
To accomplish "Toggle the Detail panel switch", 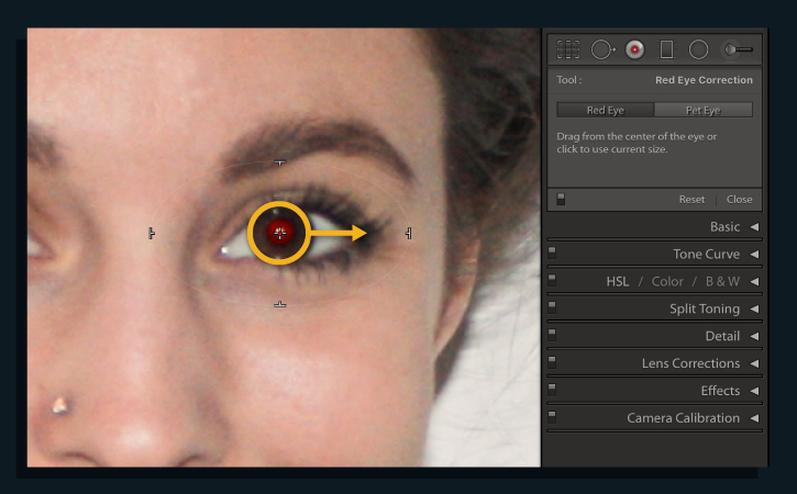I will click(x=552, y=333).
